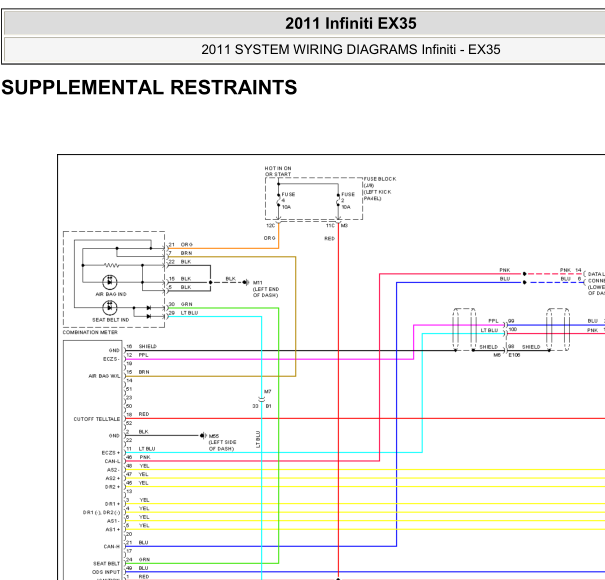605x580 pixels.
Task: Click the Fuse 4 10A symbol
Action: 279,201
